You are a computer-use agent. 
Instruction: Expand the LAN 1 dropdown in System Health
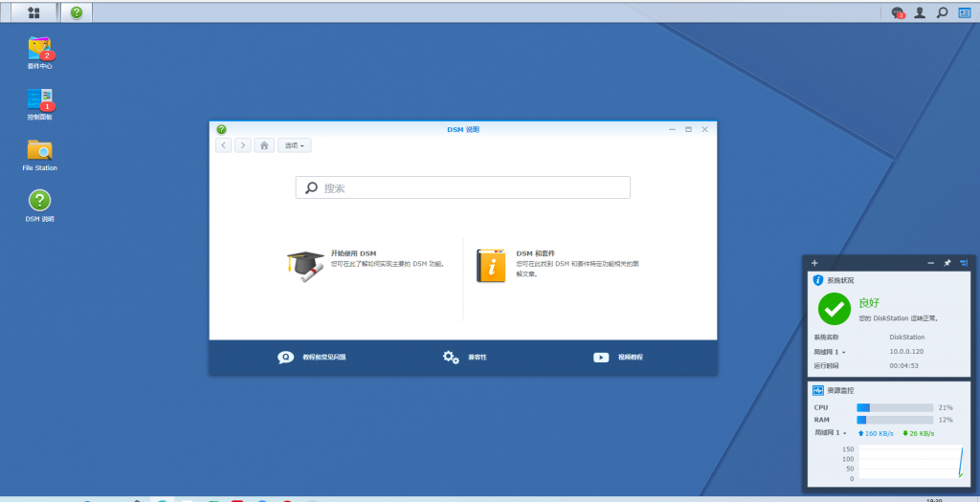click(830, 352)
